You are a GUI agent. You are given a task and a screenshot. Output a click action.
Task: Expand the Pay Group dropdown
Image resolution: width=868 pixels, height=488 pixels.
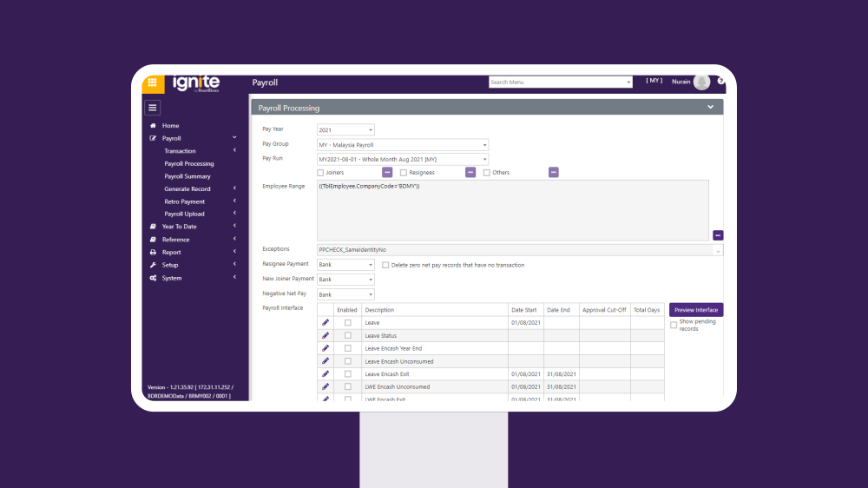tap(403, 145)
